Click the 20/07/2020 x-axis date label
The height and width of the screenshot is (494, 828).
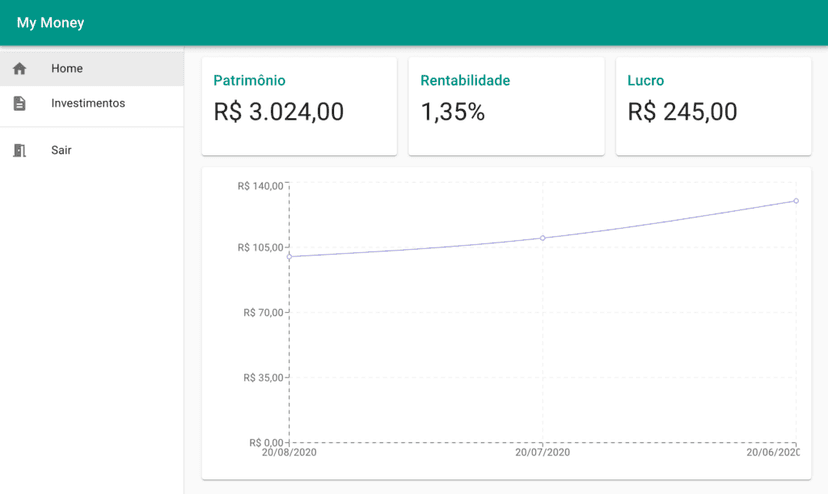click(x=543, y=453)
